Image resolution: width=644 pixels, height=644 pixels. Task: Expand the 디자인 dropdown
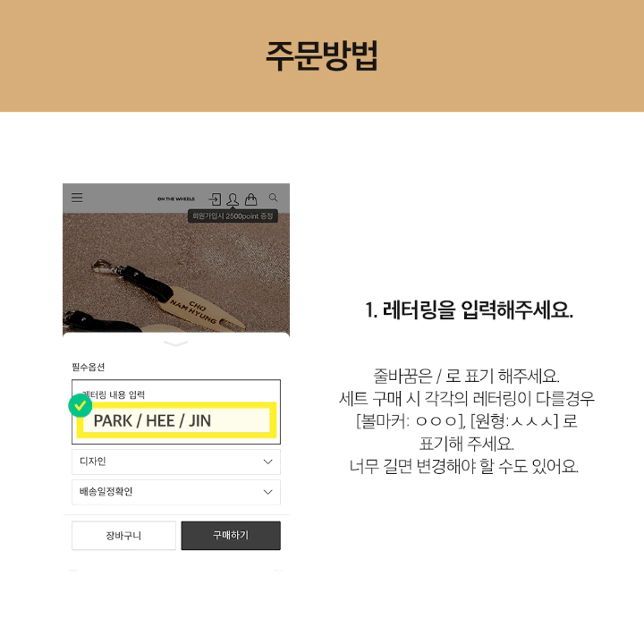coord(176,462)
